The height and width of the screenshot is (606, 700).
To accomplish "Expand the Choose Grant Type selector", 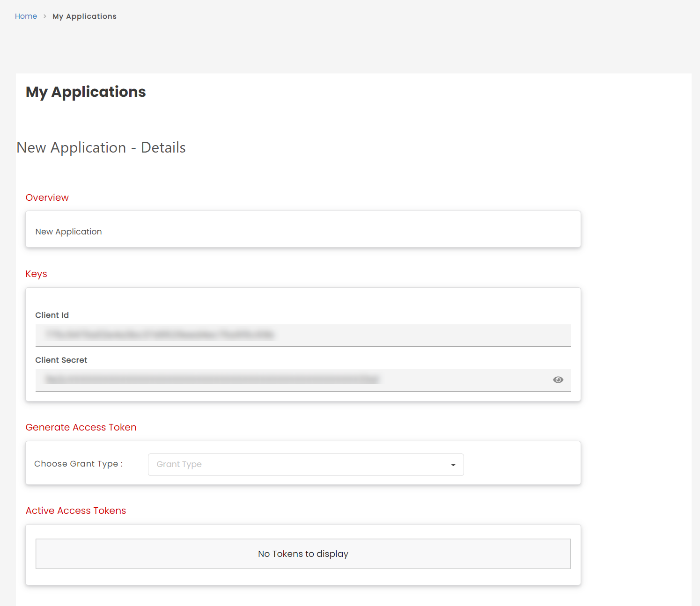I will click(x=305, y=464).
